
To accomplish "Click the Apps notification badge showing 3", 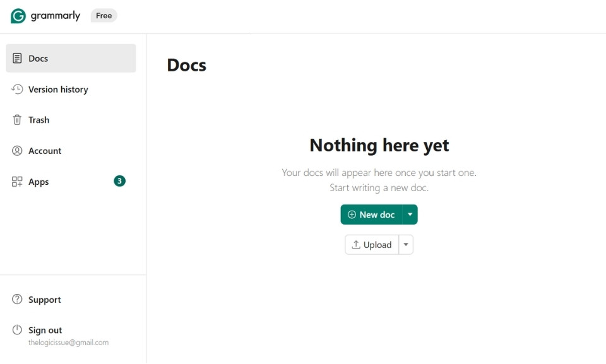I will pyautogui.click(x=119, y=181).
